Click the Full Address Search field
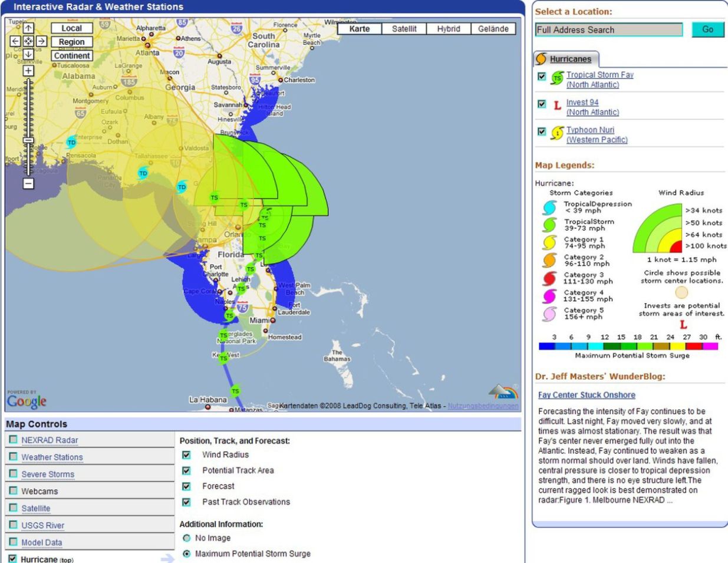This screenshot has width=728, height=563. click(x=609, y=29)
